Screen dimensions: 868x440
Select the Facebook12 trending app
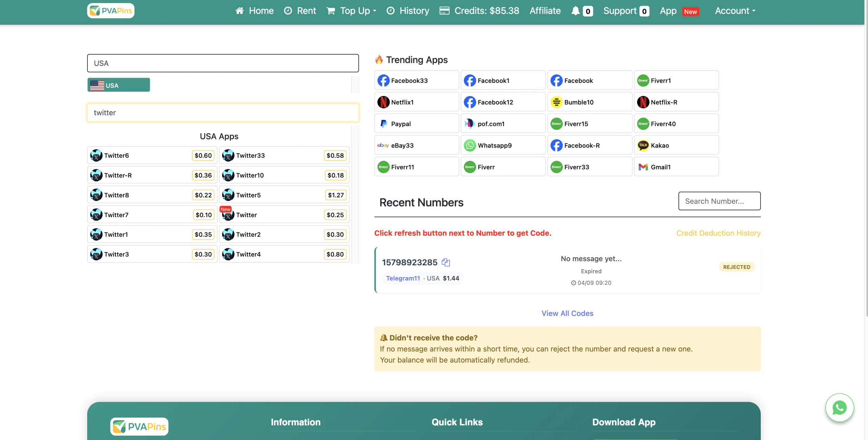point(503,102)
